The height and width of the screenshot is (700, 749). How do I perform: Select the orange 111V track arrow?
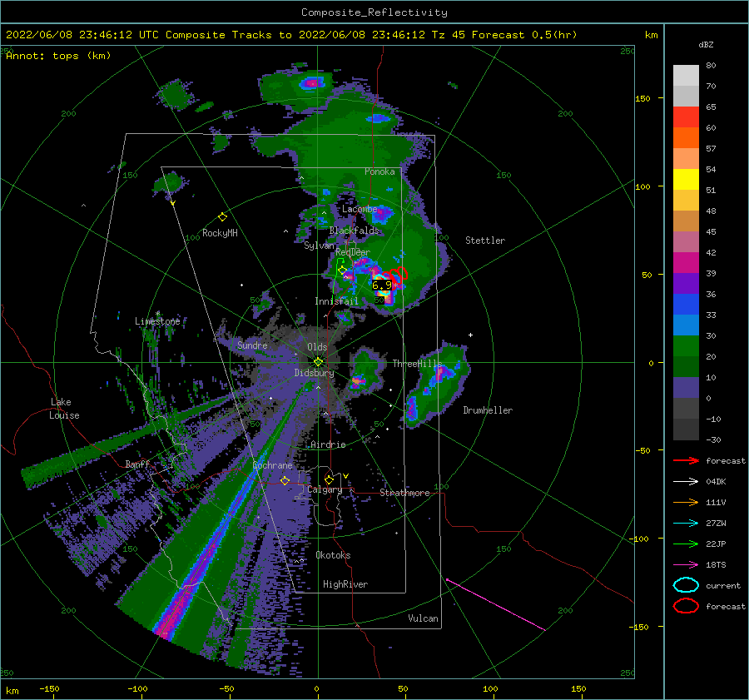point(686,502)
